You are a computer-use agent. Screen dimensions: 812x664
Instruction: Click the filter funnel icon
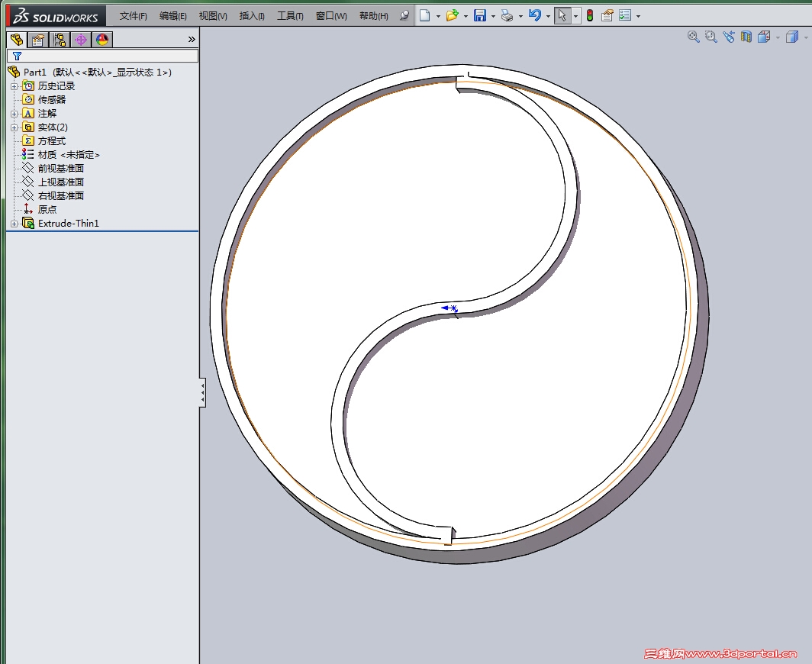point(17,56)
